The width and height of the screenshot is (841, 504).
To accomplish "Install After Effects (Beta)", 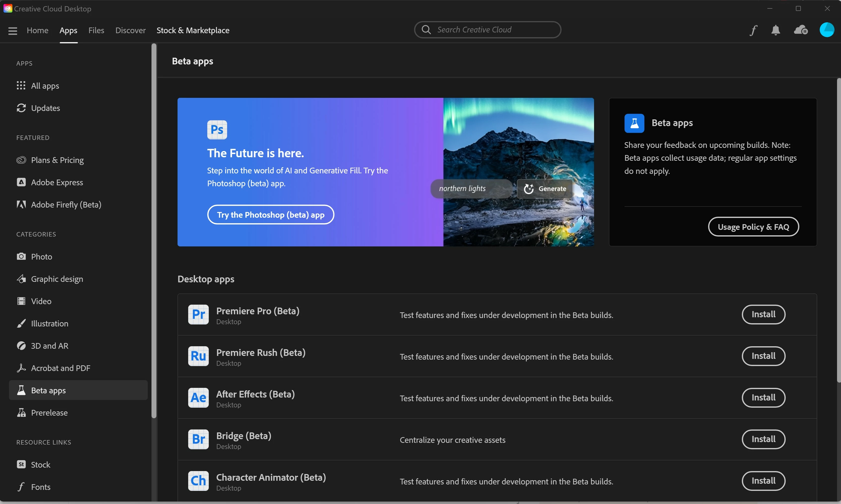I will [763, 398].
